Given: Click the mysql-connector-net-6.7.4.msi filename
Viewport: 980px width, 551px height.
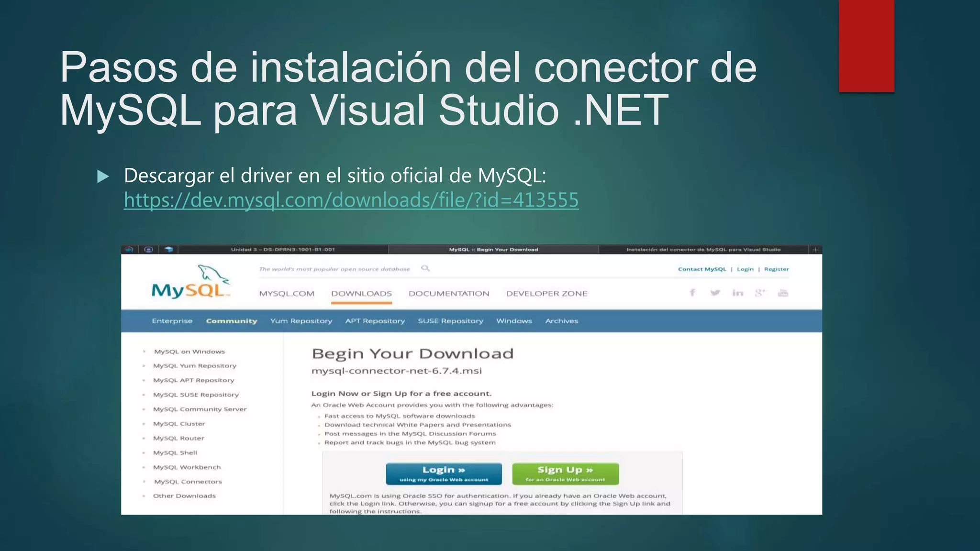Looking at the screenshot, I should [x=397, y=371].
